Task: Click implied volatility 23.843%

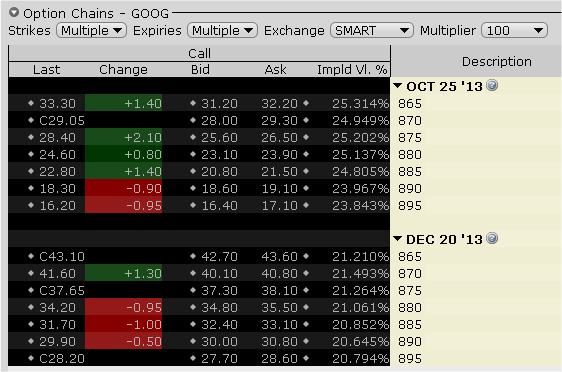Action: [x=360, y=206]
